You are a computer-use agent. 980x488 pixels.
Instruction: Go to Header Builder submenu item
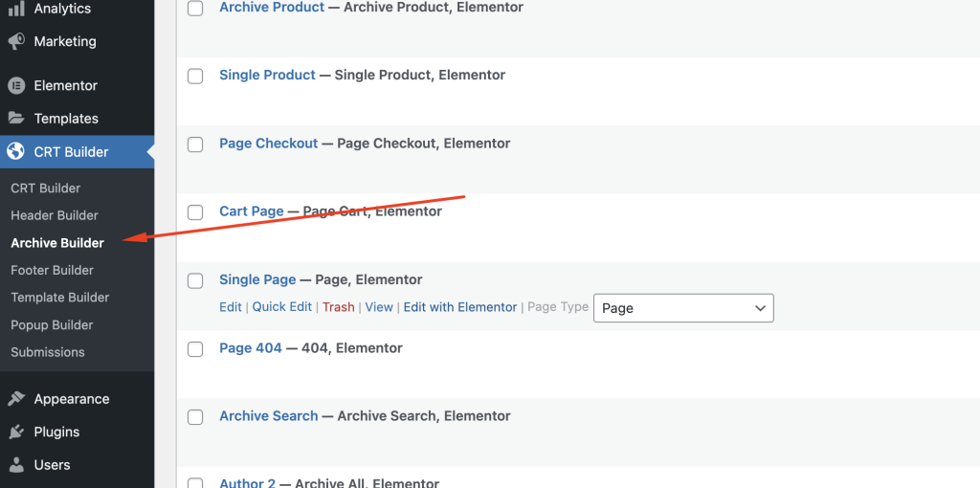click(x=55, y=215)
